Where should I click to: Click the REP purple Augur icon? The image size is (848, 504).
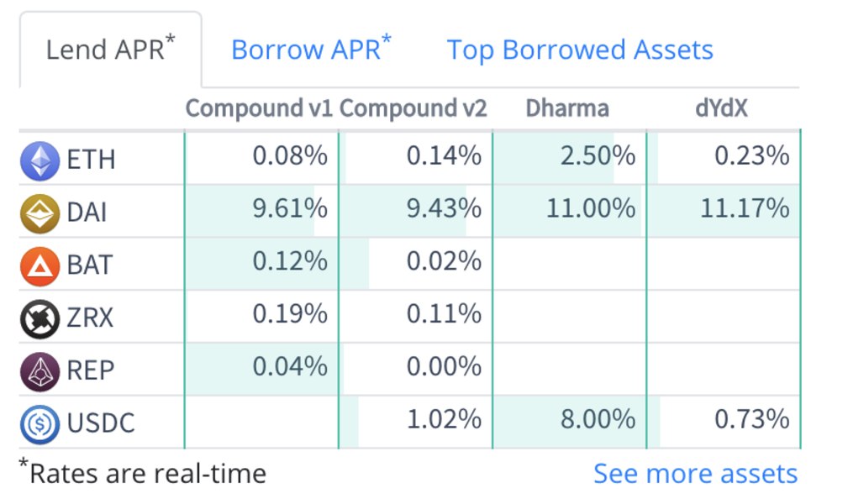pos(40,371)
